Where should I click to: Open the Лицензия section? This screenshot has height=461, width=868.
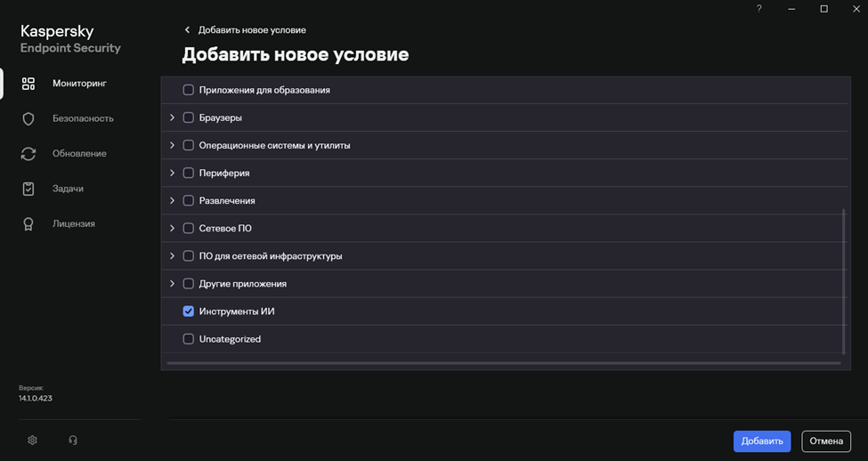tap(74, 224)
